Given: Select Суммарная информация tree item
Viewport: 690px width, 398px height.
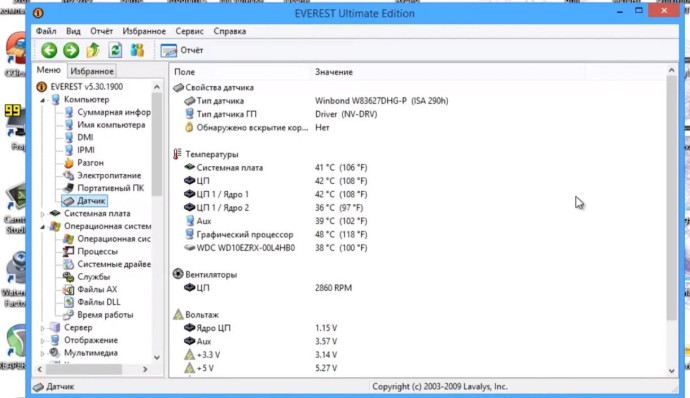Looking at the screenshot, I should tap(114, 112).
